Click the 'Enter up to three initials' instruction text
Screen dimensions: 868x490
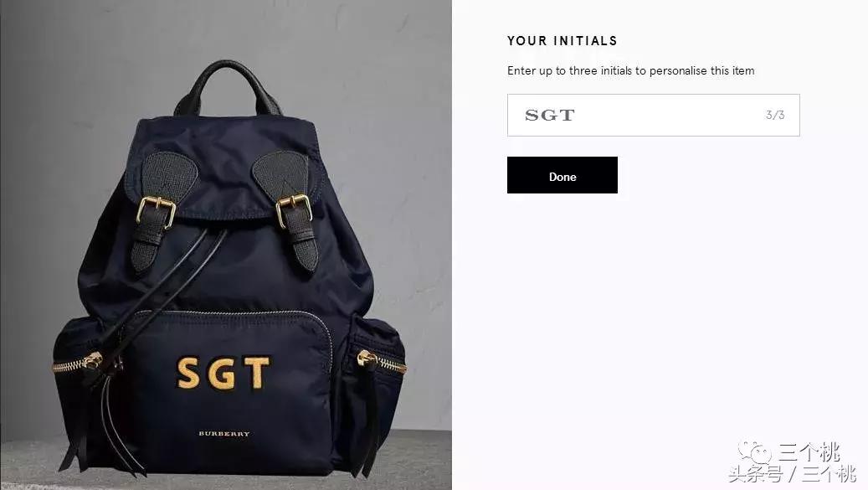coord(630,71)
